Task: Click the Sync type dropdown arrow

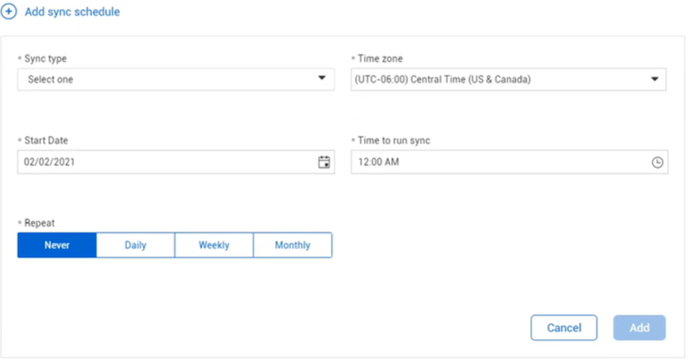Action: (x=322, y=78)
